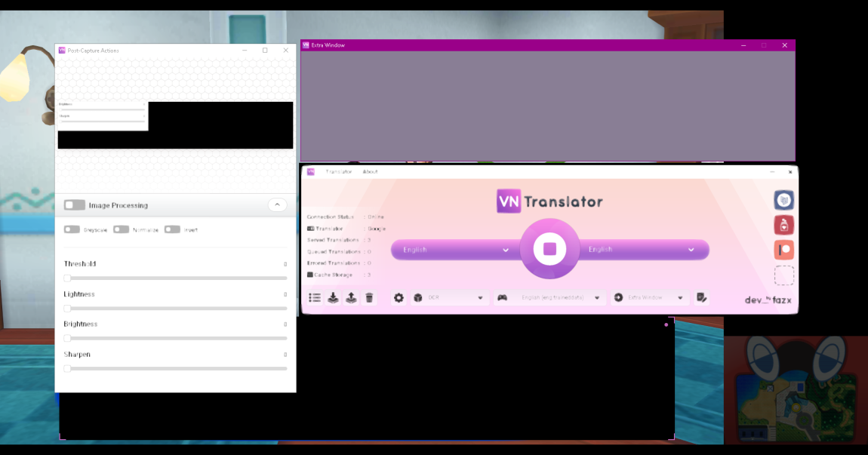The image size is (868, 455).
Task: Click the red donate jar icon
Action: click(x=784, y=225)
